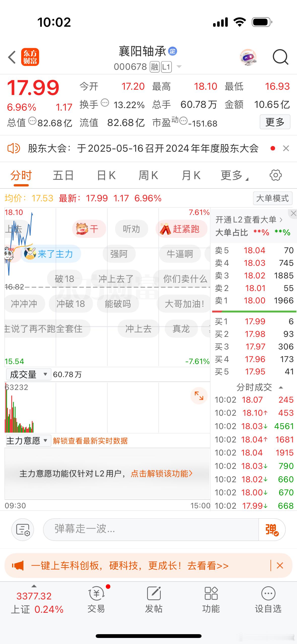Open the 成交量 indicator dropdown
297x644 pixels.
click(28, 374)
